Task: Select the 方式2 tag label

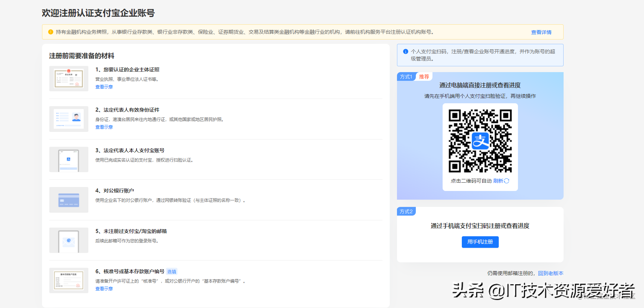Action: click(x=406, y=212)
